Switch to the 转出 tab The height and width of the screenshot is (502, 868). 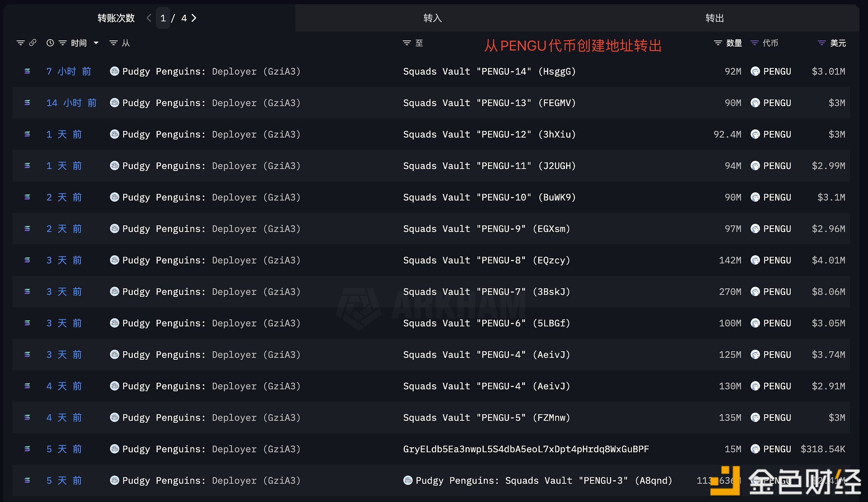tap(715, 18)
